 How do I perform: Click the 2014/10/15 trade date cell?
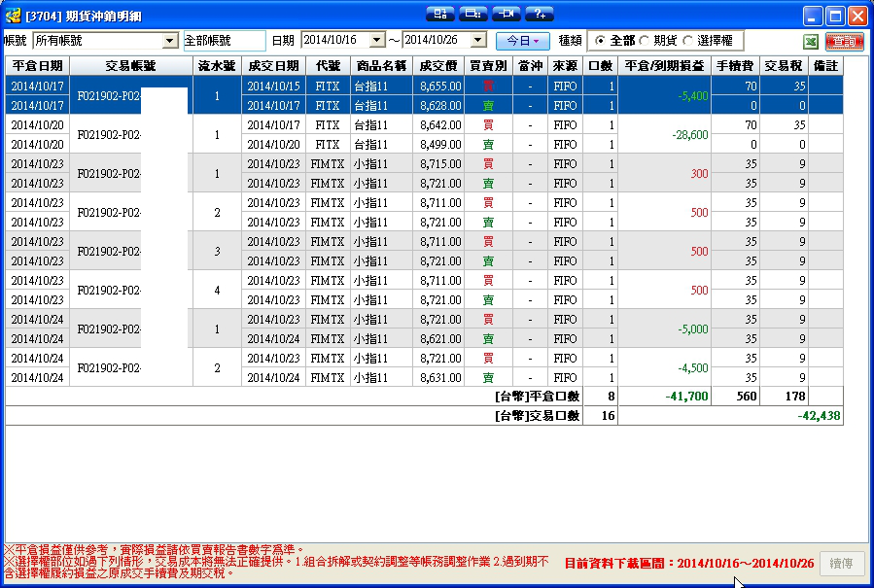pyautogui.click(x=274, y=86)
